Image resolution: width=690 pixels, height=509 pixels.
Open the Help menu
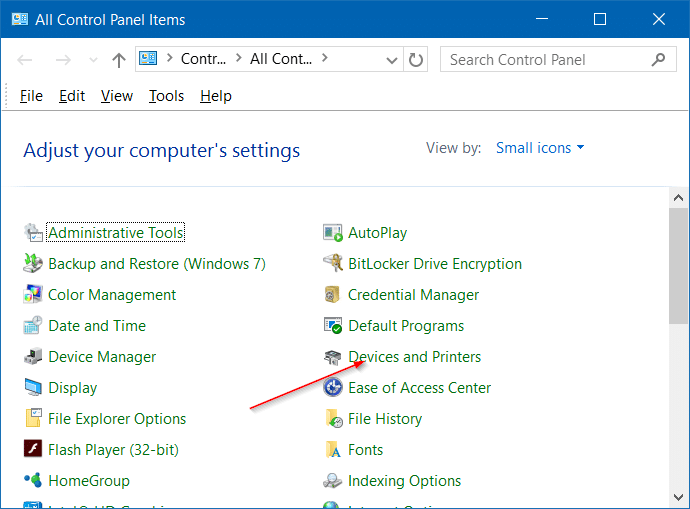(x=216, y=96)
